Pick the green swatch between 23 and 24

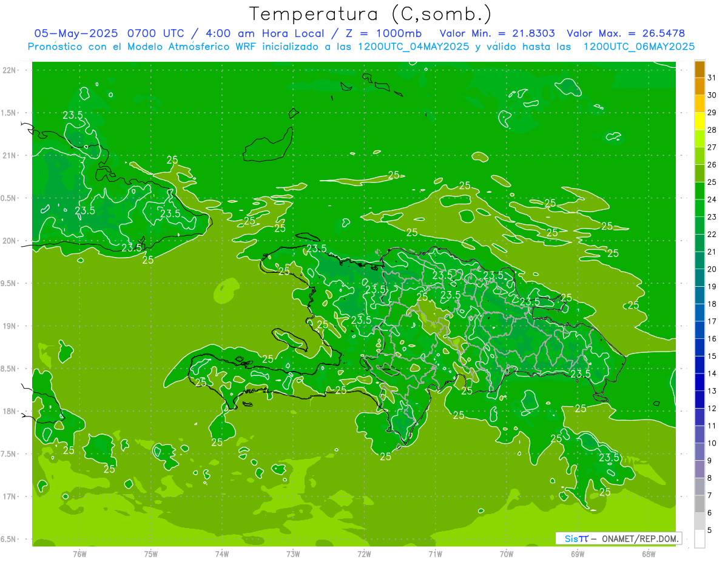click(x=699, y=209)
